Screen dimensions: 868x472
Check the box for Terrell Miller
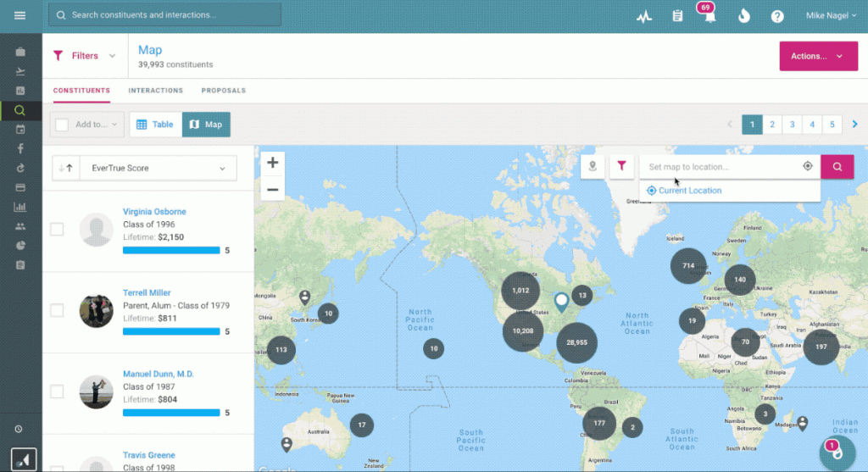pyautogui.click(x=57, y=310)
